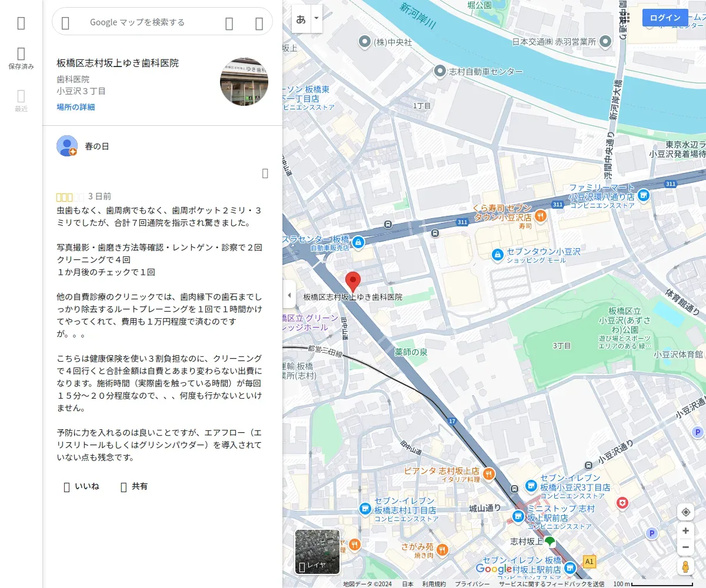Click the 新河岸川 river label

click(417, 16)
